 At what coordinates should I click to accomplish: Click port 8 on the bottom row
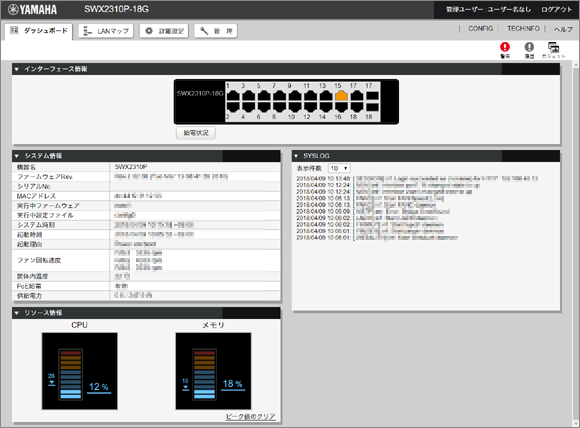coord(279,107)
